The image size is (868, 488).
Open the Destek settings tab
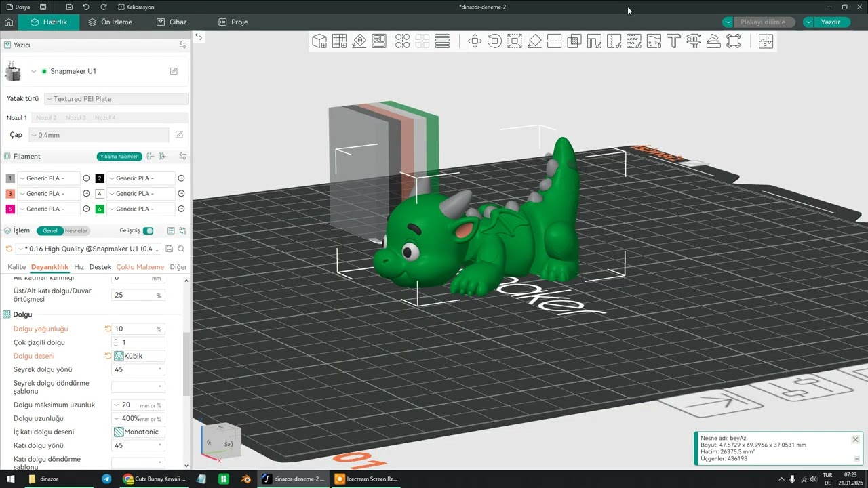click(100, 267)
